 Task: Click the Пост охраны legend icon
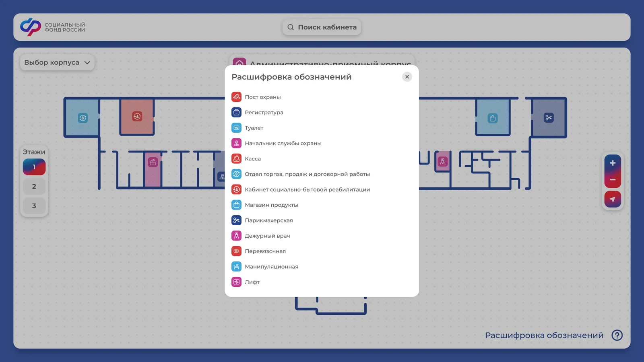tap(236, 97)
